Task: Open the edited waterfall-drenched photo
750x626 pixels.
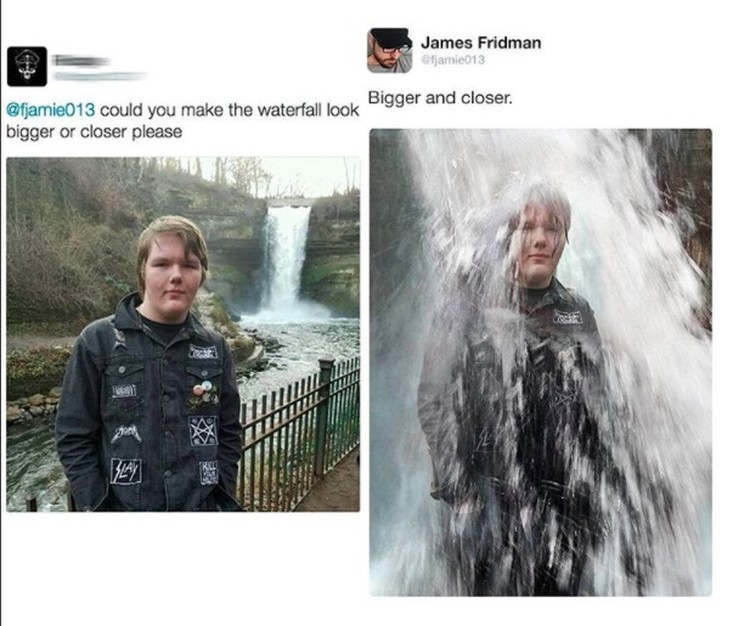Action: [540, 362]
